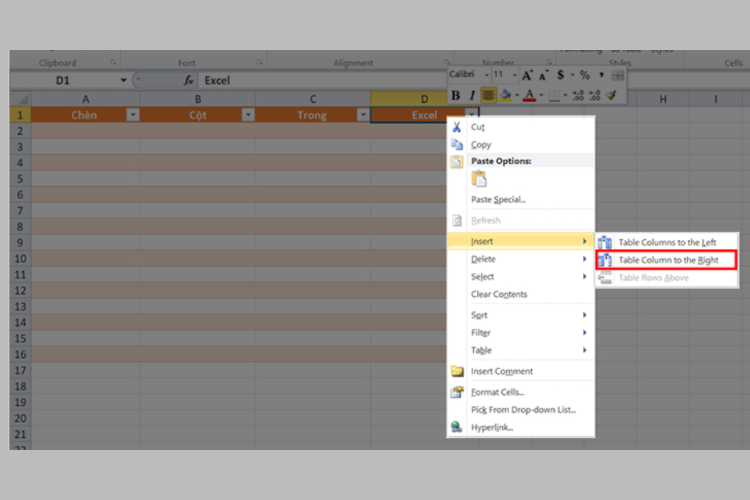Toggle Italic in mini toolbar
The width and height of the screenshot is (750, 500).
pyautogui.click(x=472, y=95)
